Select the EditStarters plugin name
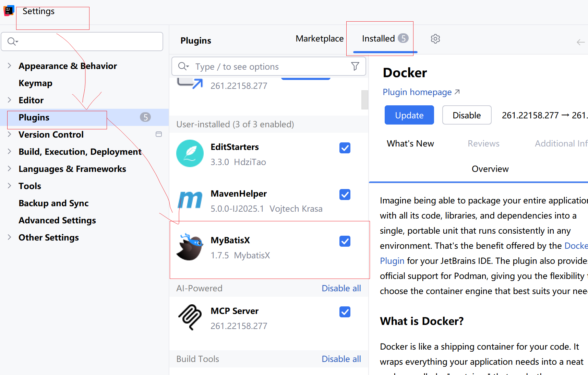Image resolution: width=588 pixels, height=375 pixels. 235,147
